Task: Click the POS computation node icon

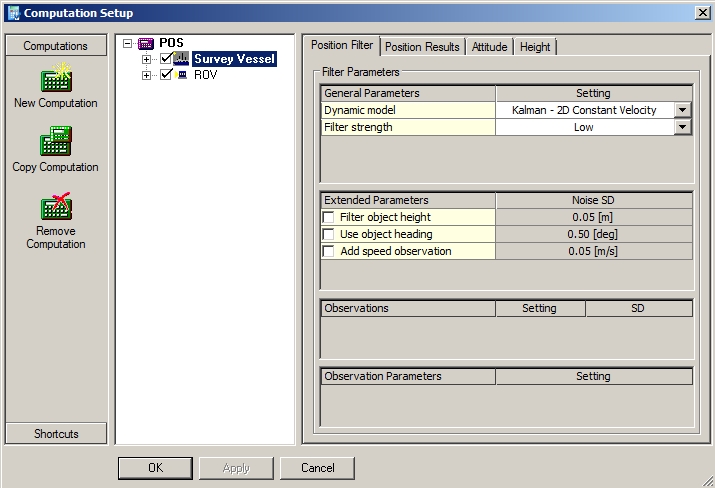Action: point(146,44)
